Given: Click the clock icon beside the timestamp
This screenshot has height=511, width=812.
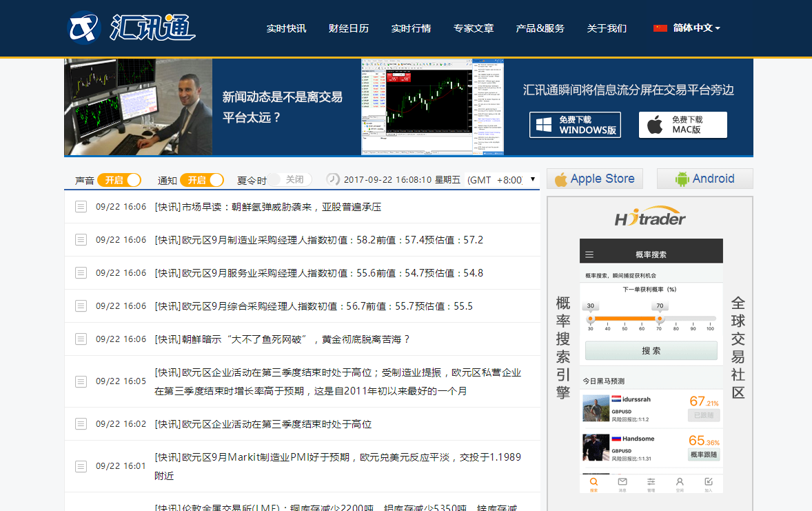Looking at the screenshot, I should click(x=333, y=179).
